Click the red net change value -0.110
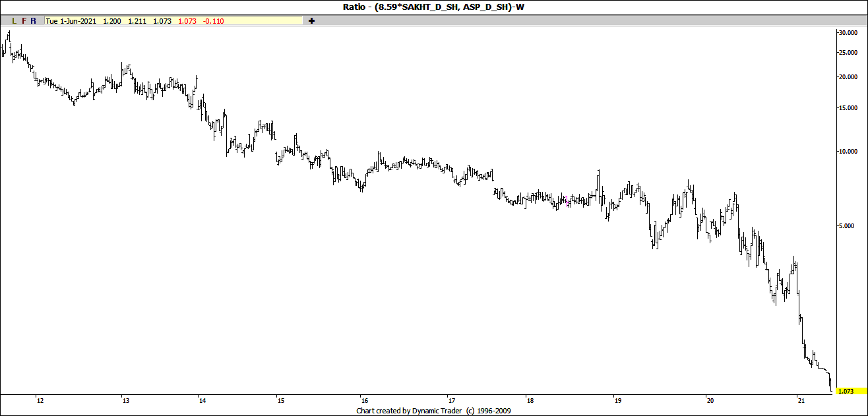This screenshot has height=416, width=868. [213, 21]
